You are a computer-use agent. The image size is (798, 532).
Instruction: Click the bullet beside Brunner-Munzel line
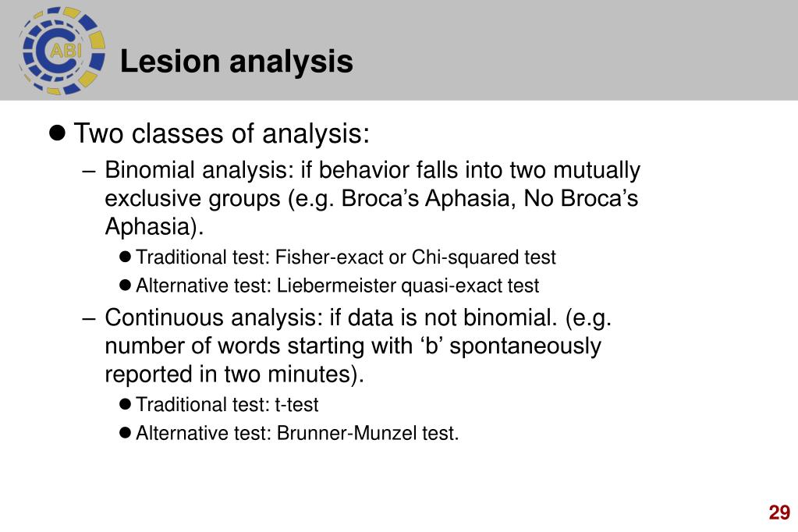[125, 432]
